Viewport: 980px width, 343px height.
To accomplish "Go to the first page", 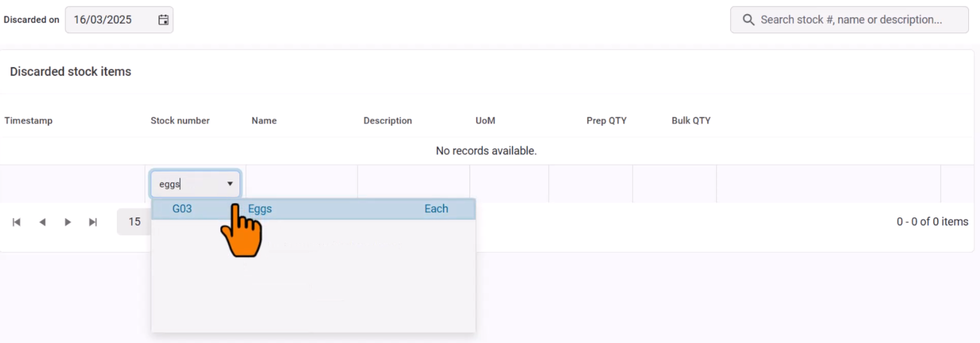I will pyautogui.click(x=17, y=222).
